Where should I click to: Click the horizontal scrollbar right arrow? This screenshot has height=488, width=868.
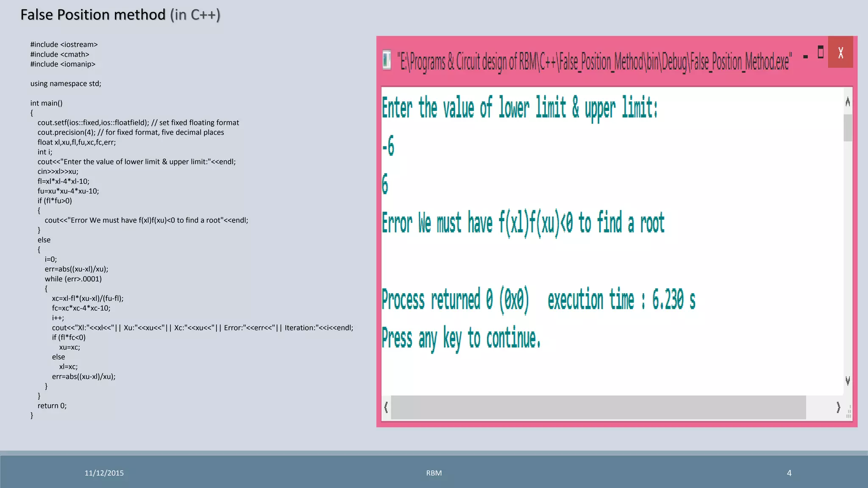click(x=838, y=407)
